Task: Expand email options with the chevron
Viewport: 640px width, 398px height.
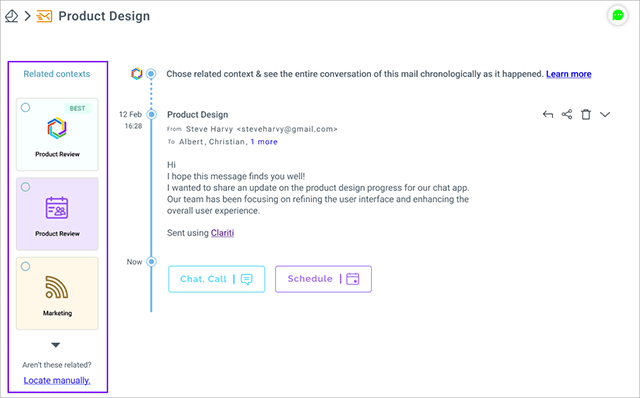Action: tap(605, 114)
